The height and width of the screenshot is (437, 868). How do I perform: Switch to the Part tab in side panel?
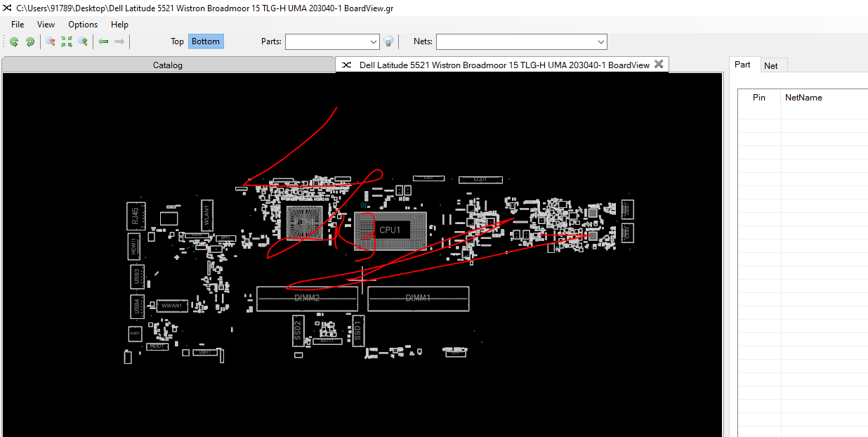point(742,65)
